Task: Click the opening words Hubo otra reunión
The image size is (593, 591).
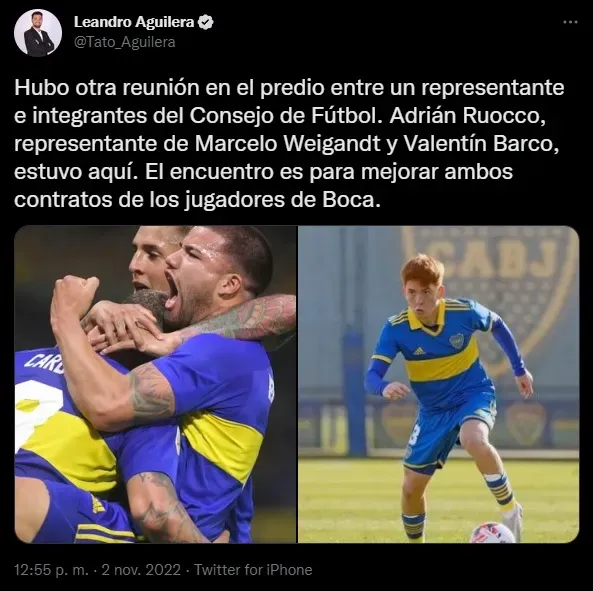Action: coord(107,88)
